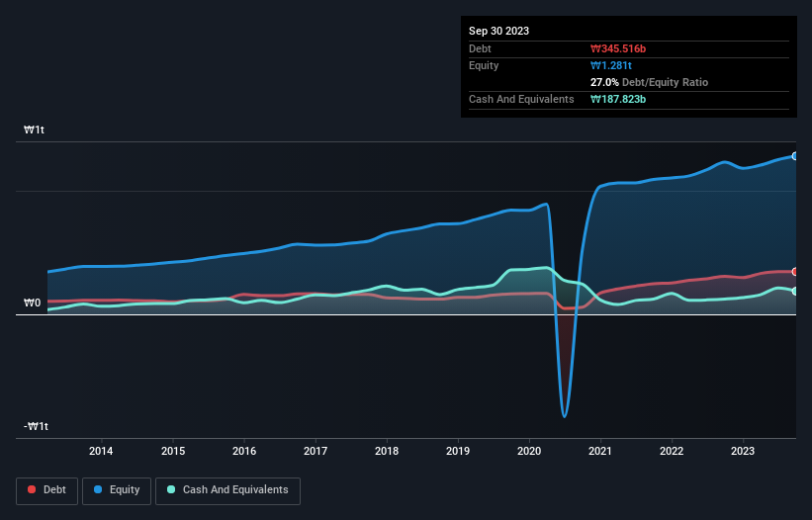Click the Debt label in tooltip
The height and width of the screenshot is (520, 812).
[480, 48]
